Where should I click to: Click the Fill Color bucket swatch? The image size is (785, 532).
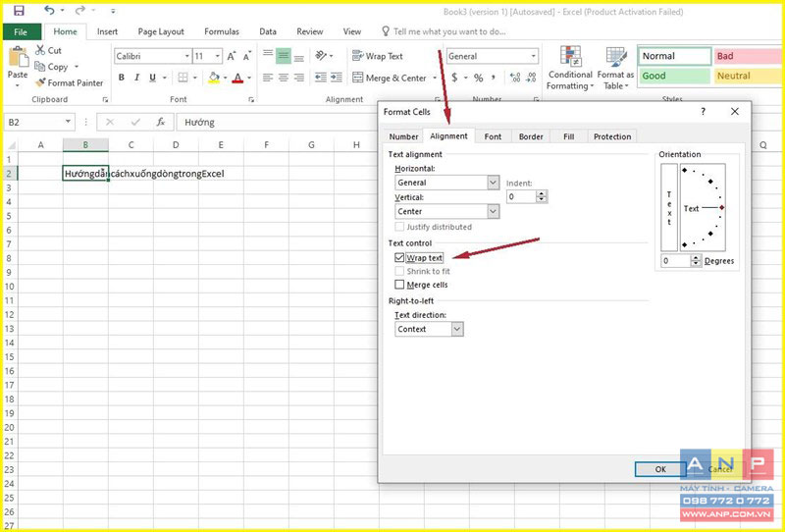click(x=214, y=78)
